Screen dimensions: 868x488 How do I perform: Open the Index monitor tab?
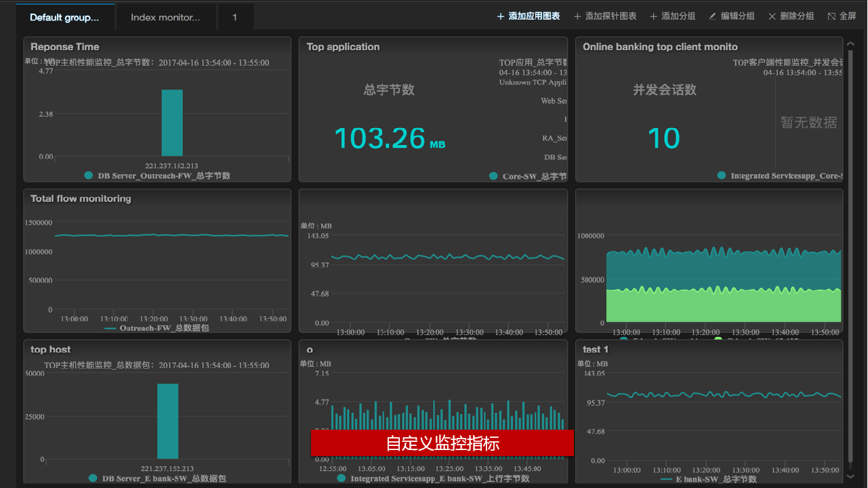point(165,17)
